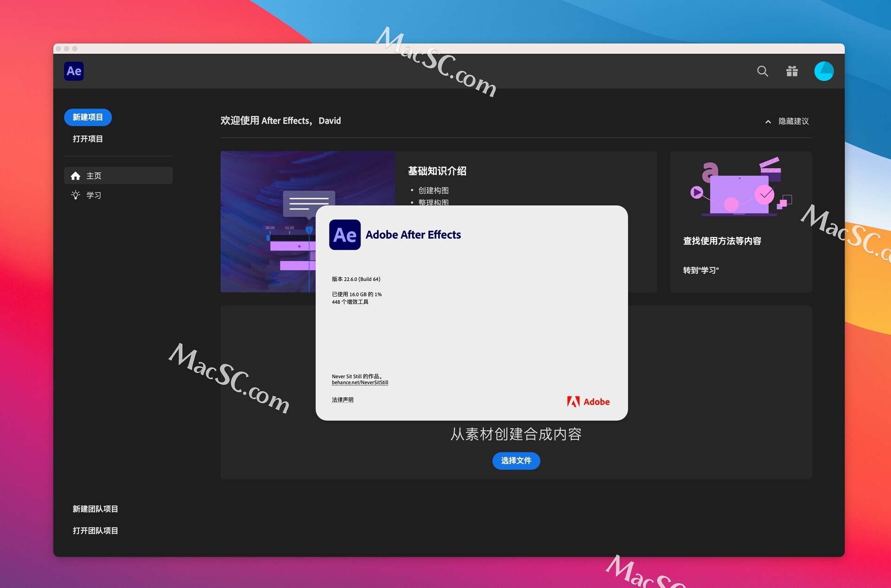Collapse suggestions with the chevron arrow
891x588 pixels.
[768, 122]
